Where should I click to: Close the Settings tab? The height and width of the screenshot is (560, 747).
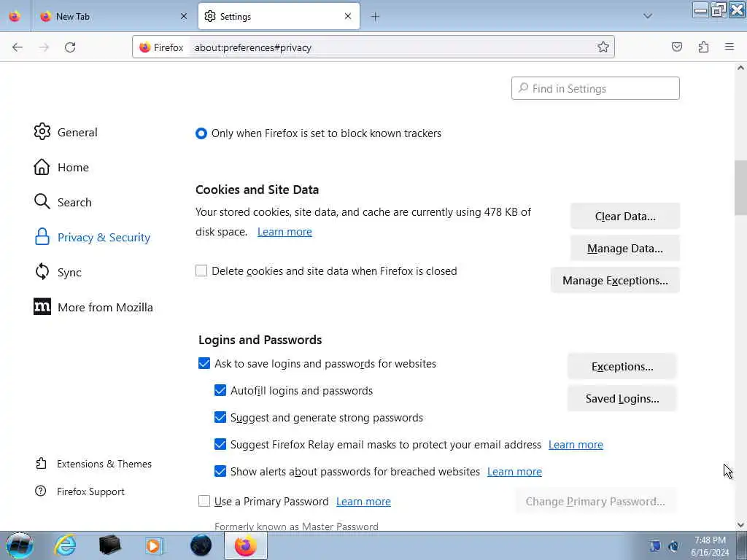point(348,16)
